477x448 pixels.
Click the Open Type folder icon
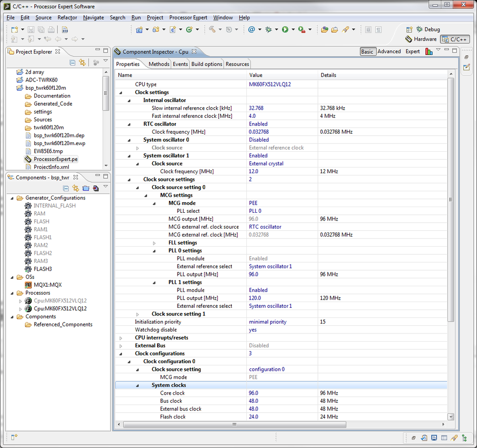(x=325, y=30)
